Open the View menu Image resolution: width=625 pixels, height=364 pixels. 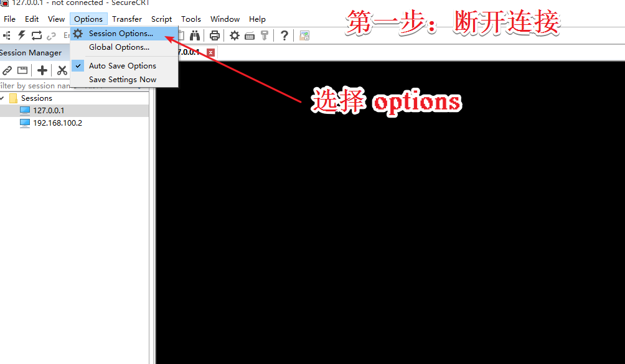[x=56, y=19]
